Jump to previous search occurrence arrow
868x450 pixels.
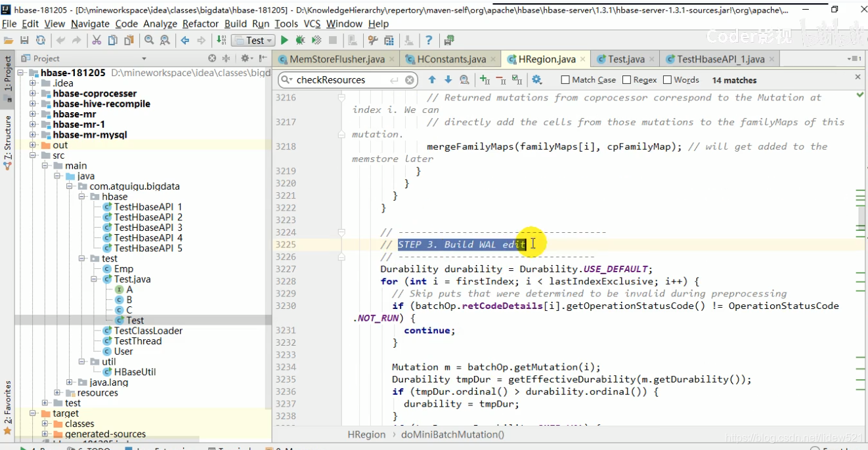pos(431,79)
